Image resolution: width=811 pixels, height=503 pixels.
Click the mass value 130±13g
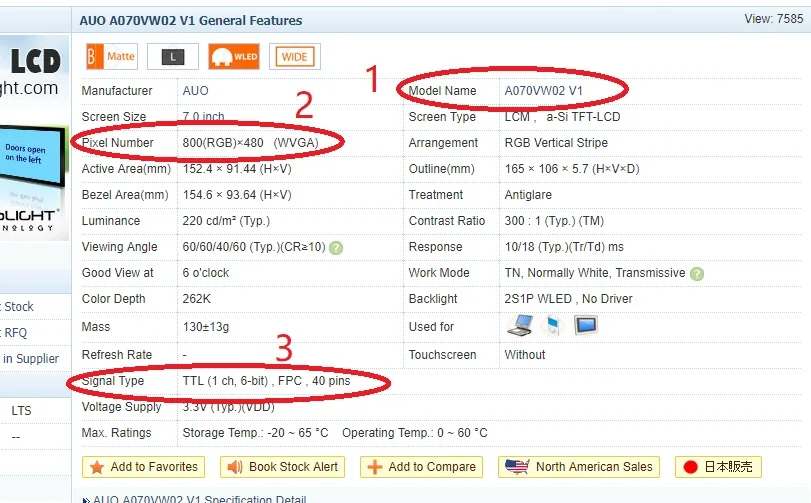(x=206, y=327)
